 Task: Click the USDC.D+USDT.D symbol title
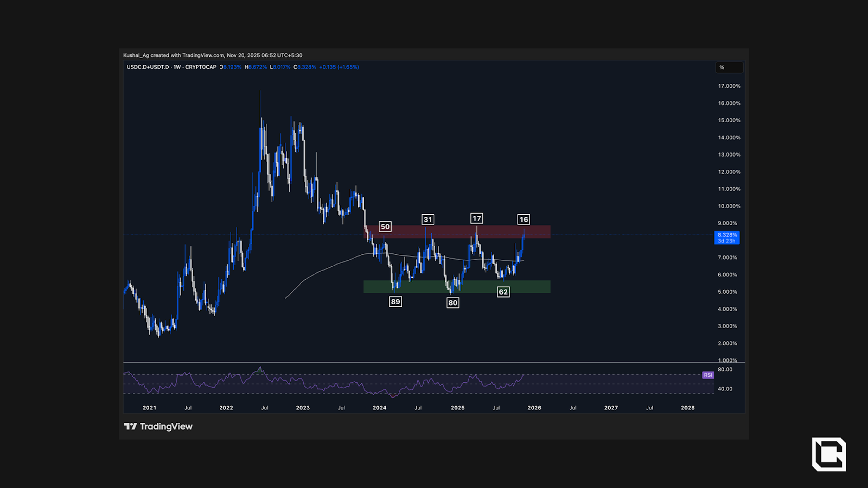pos(148,67)
